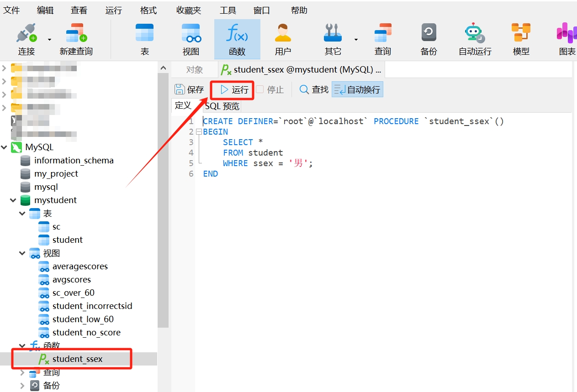
Task: Toggle the 自动换行 word wrap button
Action: click(357, 89)
